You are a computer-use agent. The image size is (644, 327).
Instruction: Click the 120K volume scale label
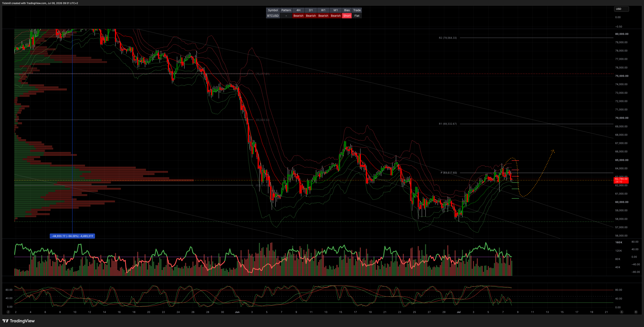[x=619, y=251]
